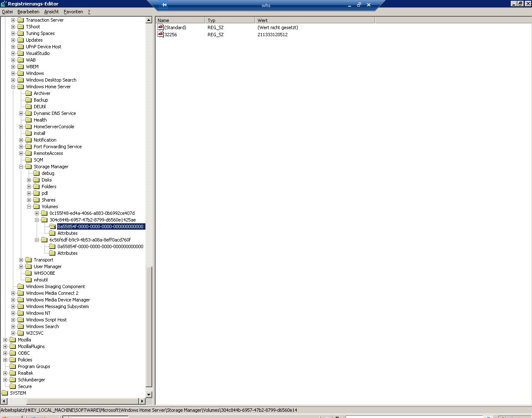The image size is (532, 418).
Task: Click tree horizontal scrollbar right arrow
Action: pos(142,401)
